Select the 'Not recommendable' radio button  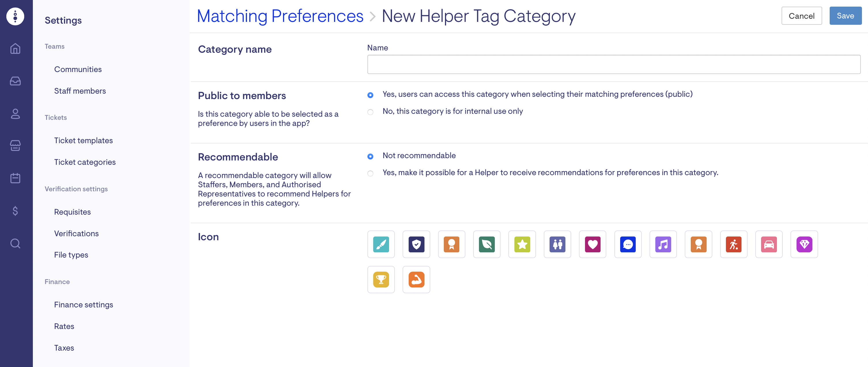pyautogui.click(x=370, y=156)
